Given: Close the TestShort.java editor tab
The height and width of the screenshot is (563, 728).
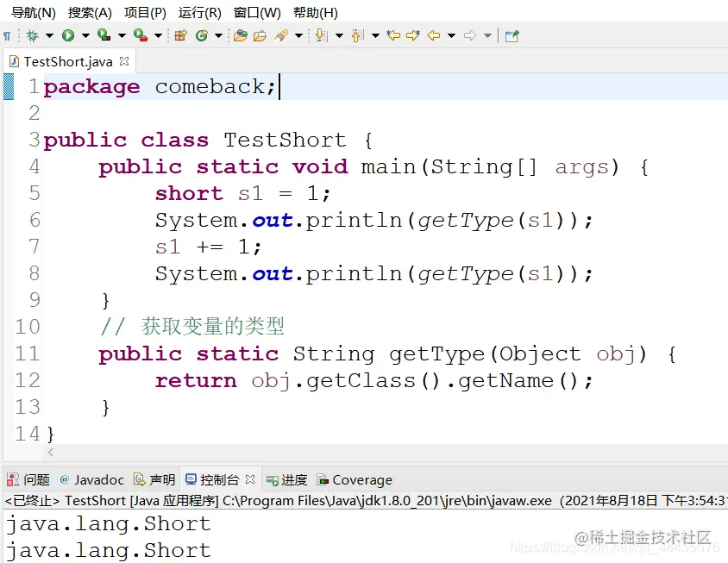Looking at the screenshot, I should coord(124,61).
